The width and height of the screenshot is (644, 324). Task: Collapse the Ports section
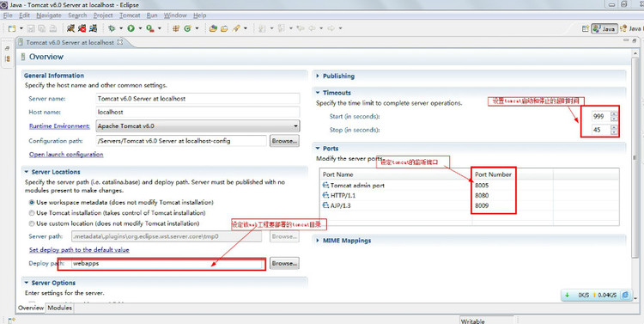click(318, 149)
